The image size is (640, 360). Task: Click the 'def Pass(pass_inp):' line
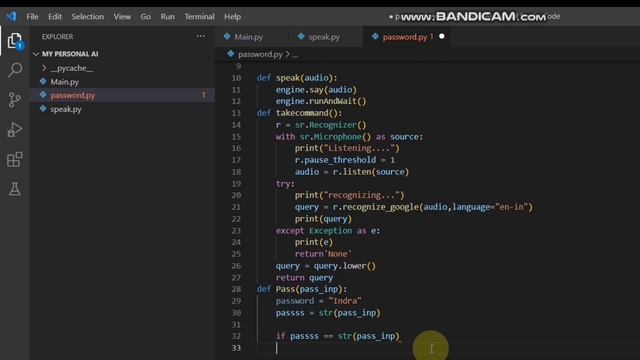click(302, 289)
